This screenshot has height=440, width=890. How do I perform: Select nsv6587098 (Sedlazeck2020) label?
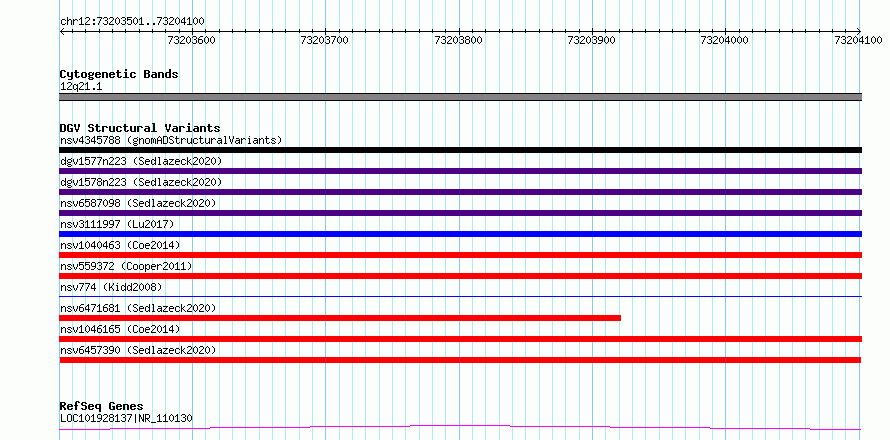138,203
